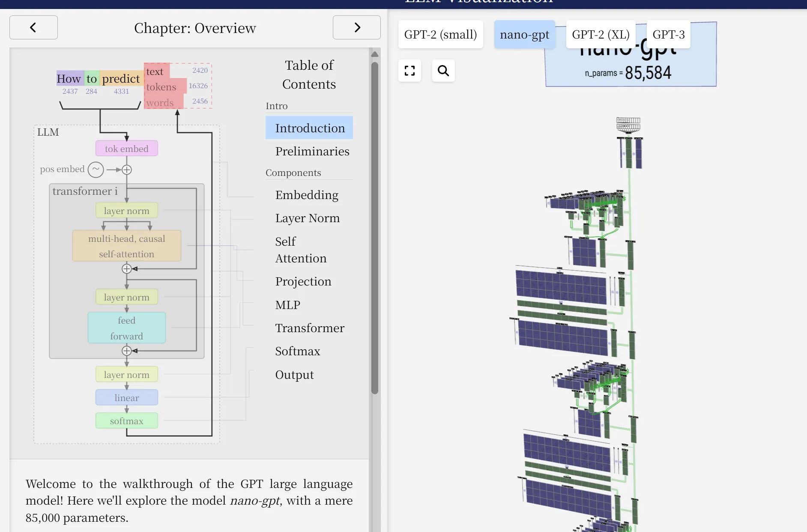Select the nano-gpt model tab
Viewport: 807px width, 532px height.
point(524,34)
